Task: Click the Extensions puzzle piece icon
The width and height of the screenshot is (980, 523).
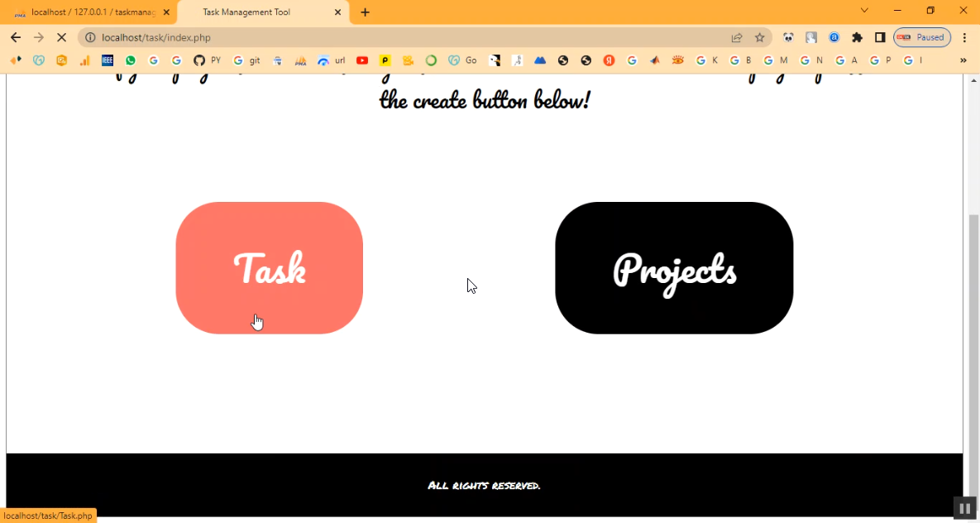Action: click(x=857, y=37)
